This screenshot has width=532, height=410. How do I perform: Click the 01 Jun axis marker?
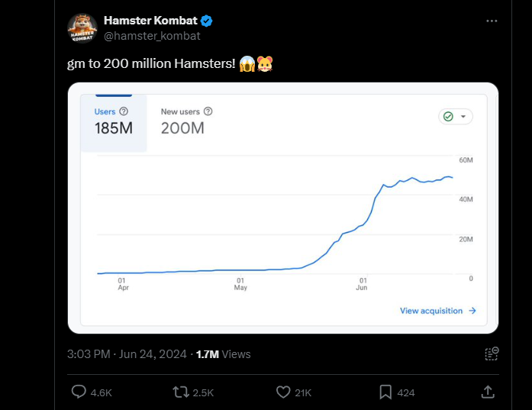click(x=363, y=284)
